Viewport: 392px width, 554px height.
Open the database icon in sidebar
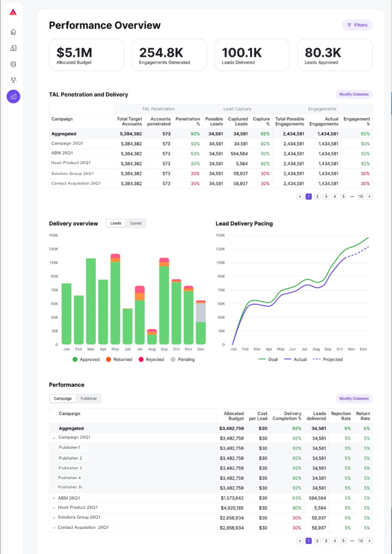13,64
